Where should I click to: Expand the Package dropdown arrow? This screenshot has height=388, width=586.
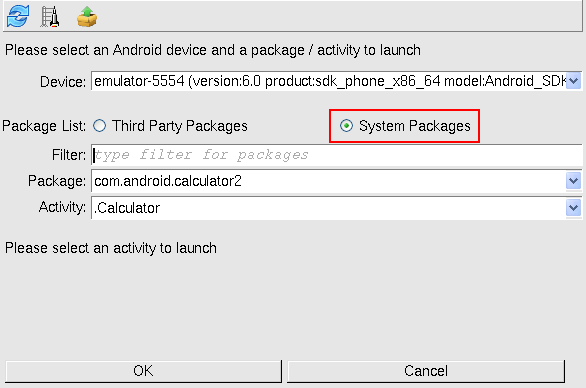pos(574,181)
